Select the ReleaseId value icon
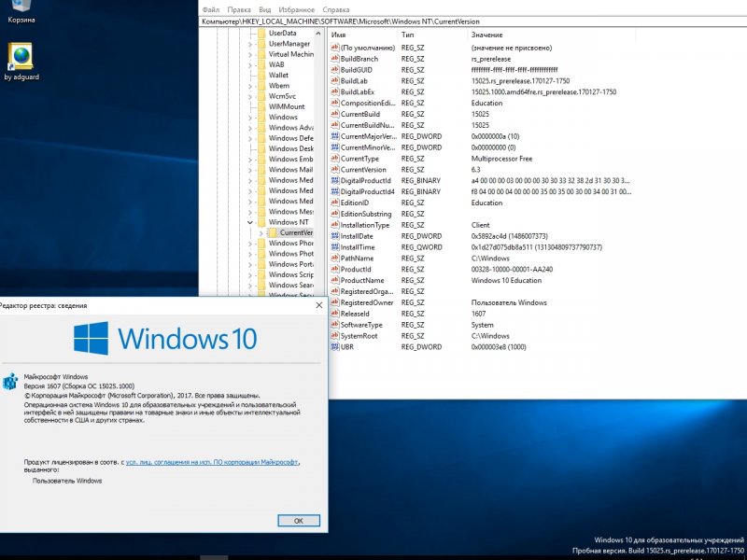 334,314
